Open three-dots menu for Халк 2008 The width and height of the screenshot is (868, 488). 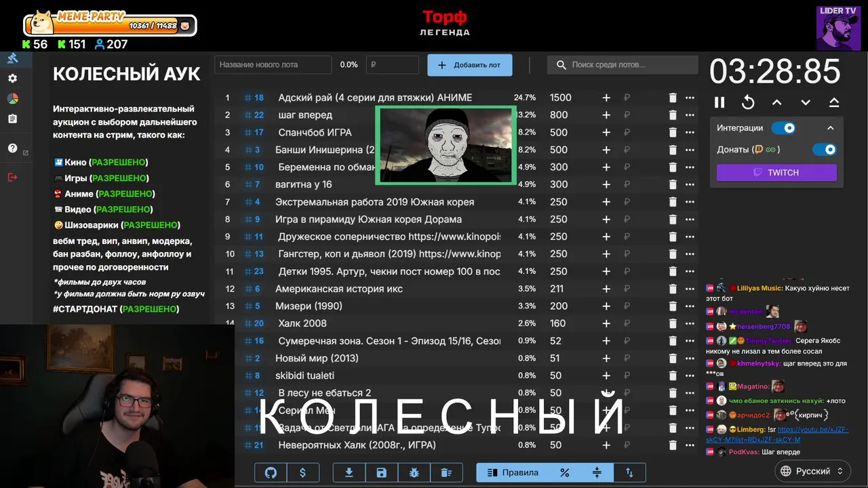pyautogui.click(x=690, y=324)
